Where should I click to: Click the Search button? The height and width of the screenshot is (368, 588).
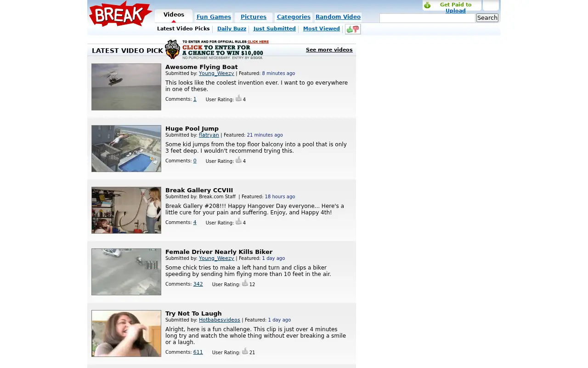[487, 18]
